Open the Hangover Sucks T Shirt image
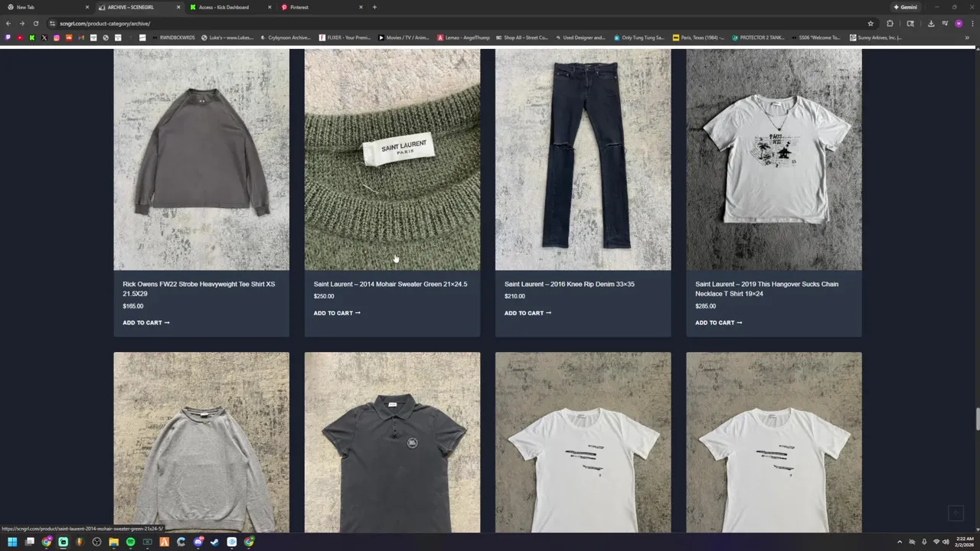 click(x=773, y=160)
